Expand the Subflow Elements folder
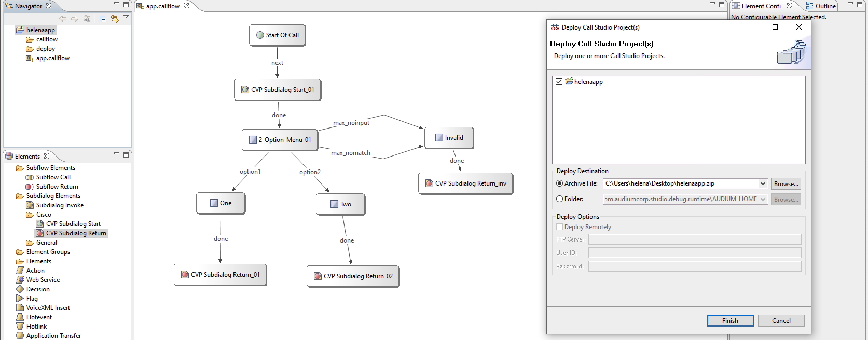 46,168
